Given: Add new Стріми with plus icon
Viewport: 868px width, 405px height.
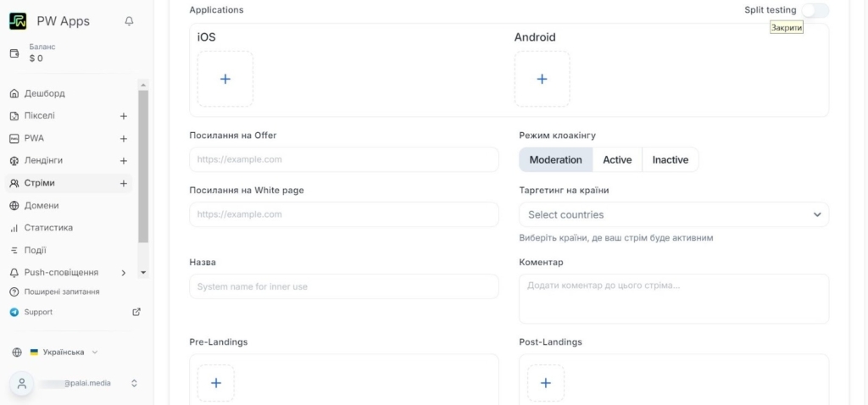Looking at the screenshot, I should point(124,183).
